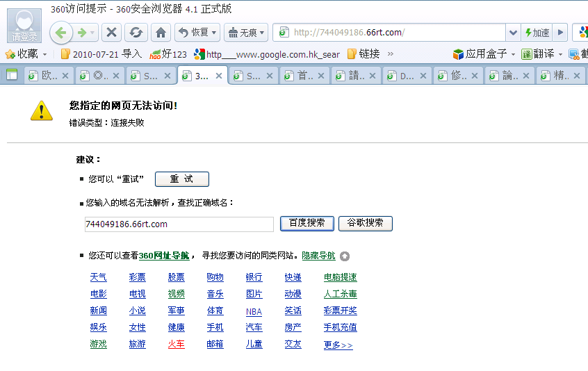Image resolution: width=588 pixels, height=371 pixels.
Task: Open the 小说 link
Action: (137, 311)
